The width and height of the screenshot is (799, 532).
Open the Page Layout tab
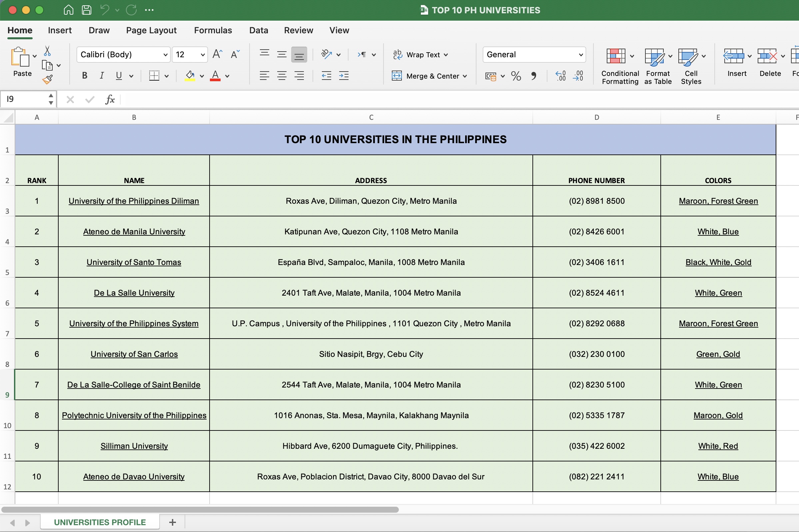tap(151, 30)
